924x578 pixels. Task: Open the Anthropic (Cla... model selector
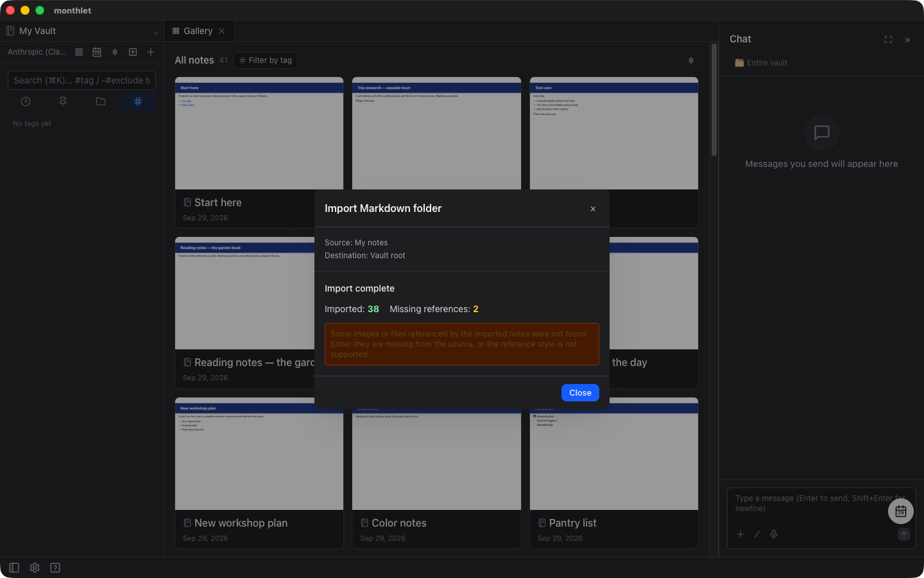pos(37,52)
